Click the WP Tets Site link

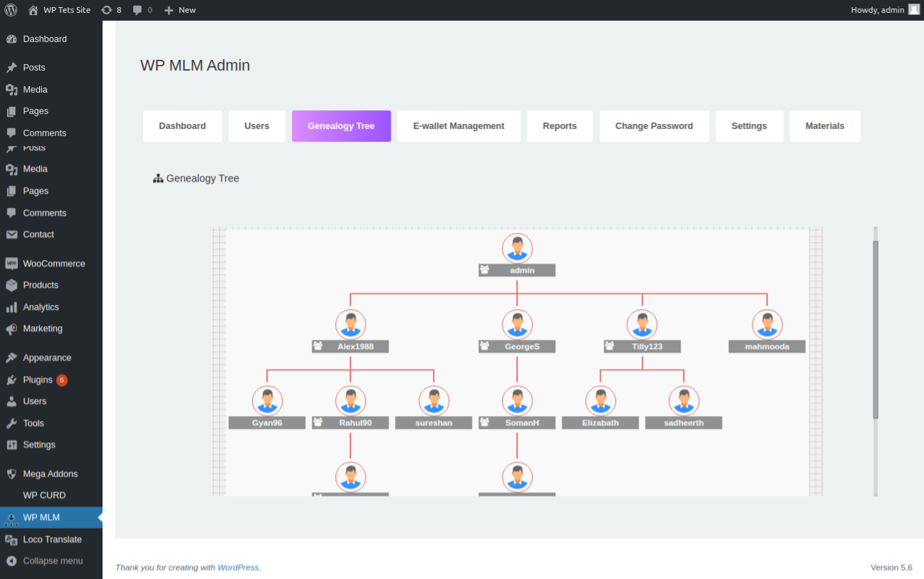[59, 10]
